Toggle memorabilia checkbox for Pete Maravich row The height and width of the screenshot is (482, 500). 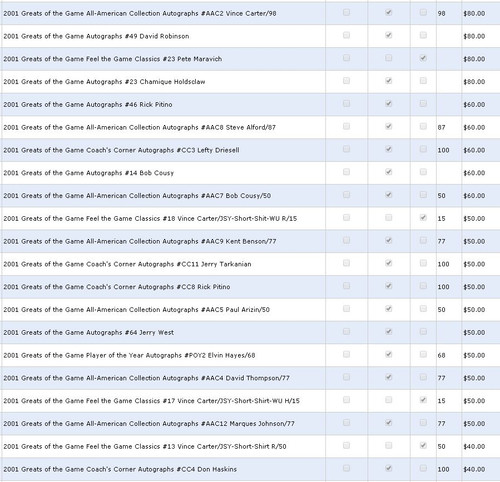pyautogui.click(x=423, y=58)
